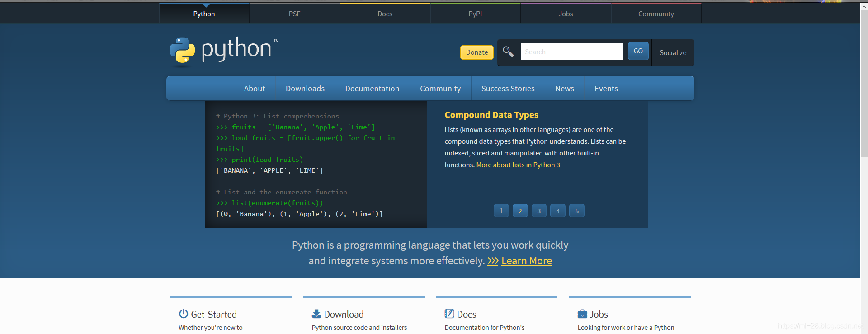Follow the 'More about lists in Python 3' link
This screenshot has width=868, height=334.
pyautogui.click(x=518, y=165)
